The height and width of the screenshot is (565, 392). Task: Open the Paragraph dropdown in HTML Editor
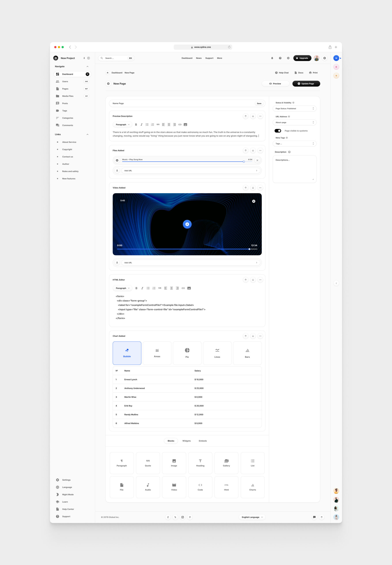122,288
